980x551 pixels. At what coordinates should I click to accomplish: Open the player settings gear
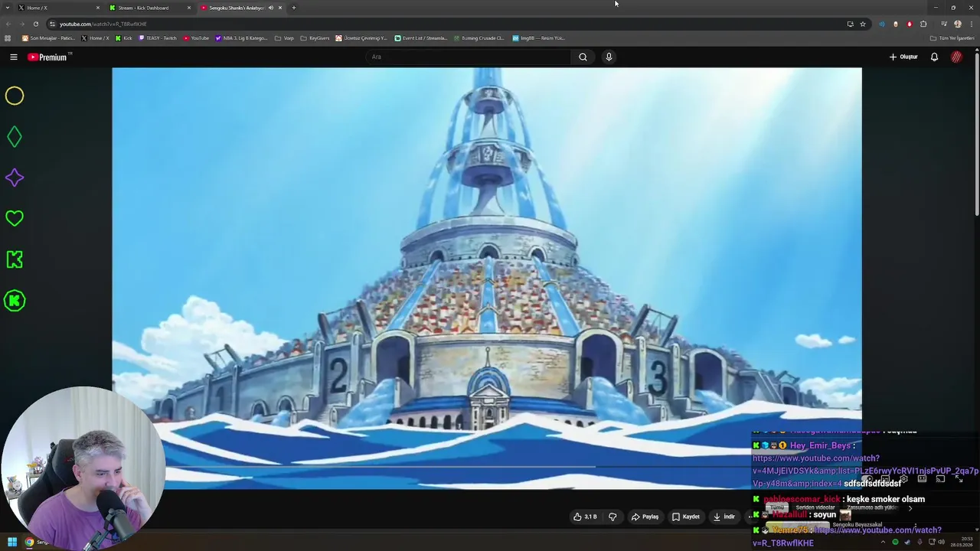click(x=903, y=478)
